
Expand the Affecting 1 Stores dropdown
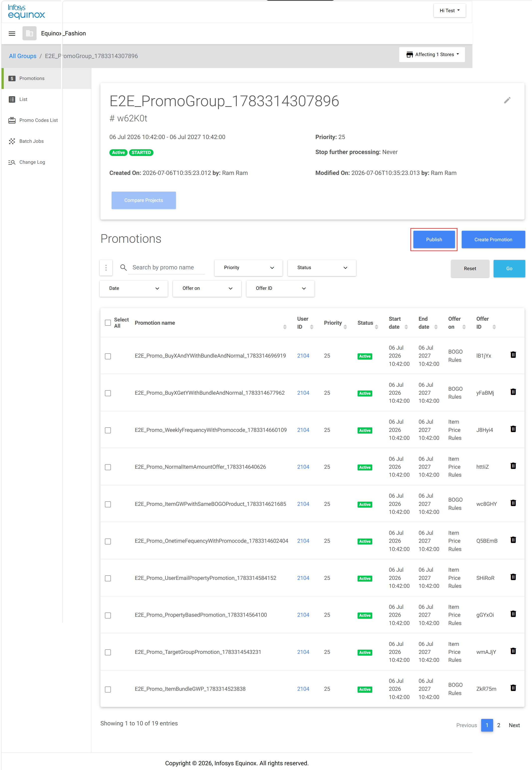(x=432, y=54)
